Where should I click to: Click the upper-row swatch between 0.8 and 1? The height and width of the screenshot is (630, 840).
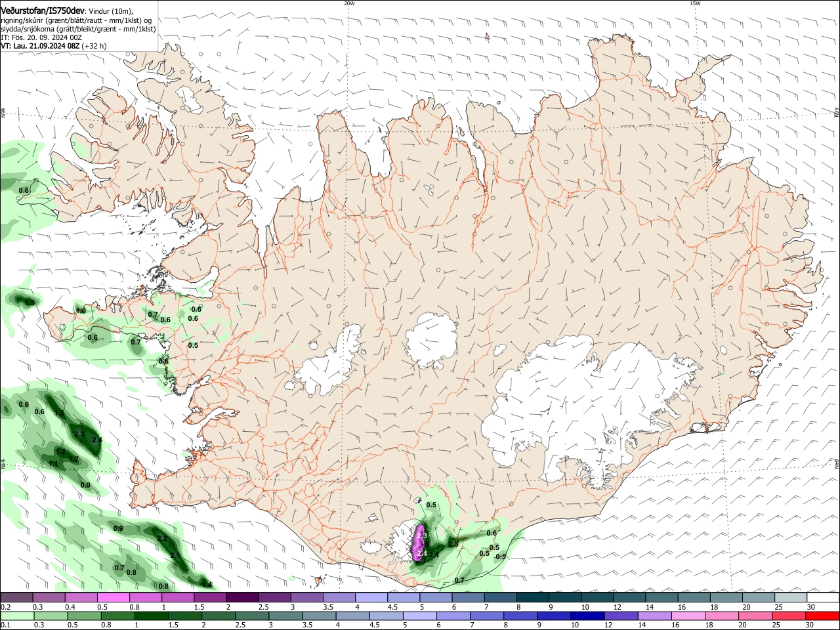(x=146, y=598)
